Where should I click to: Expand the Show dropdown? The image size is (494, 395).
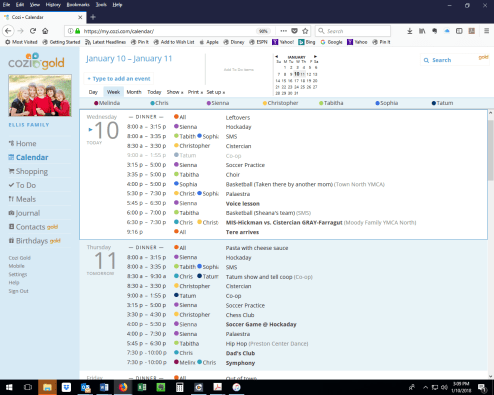tap(175, 92)
